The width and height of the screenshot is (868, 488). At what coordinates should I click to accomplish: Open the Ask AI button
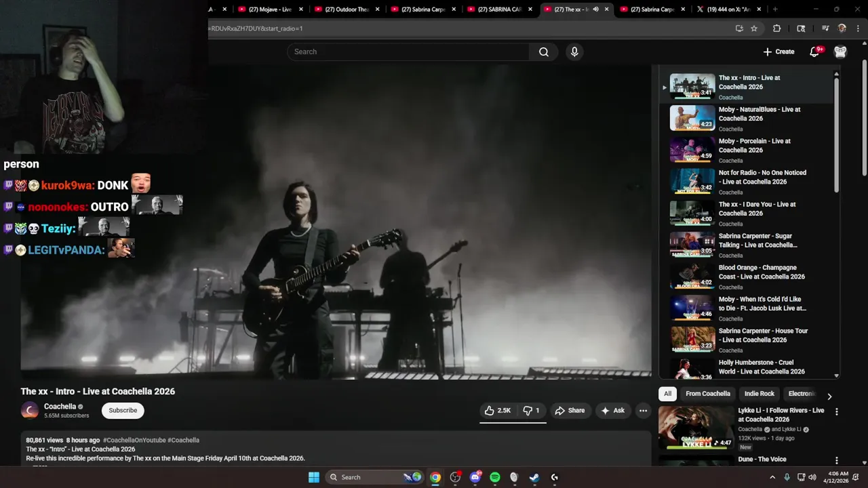(612, 410)
